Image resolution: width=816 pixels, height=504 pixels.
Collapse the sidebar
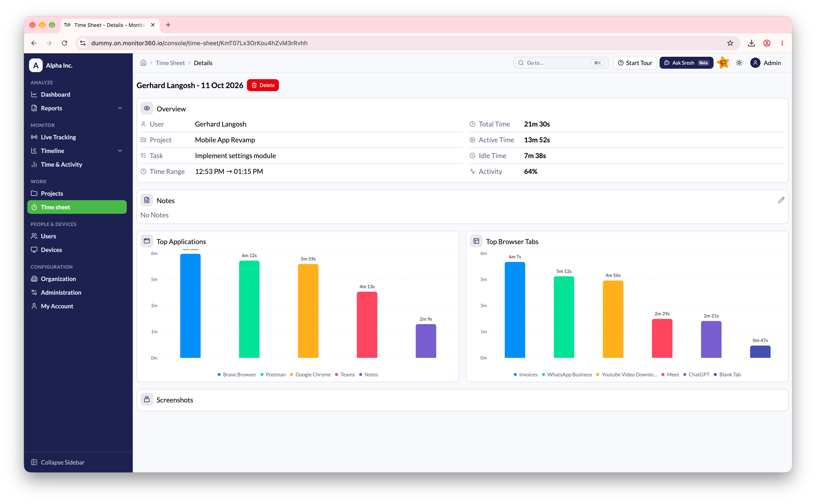[58, 462]
